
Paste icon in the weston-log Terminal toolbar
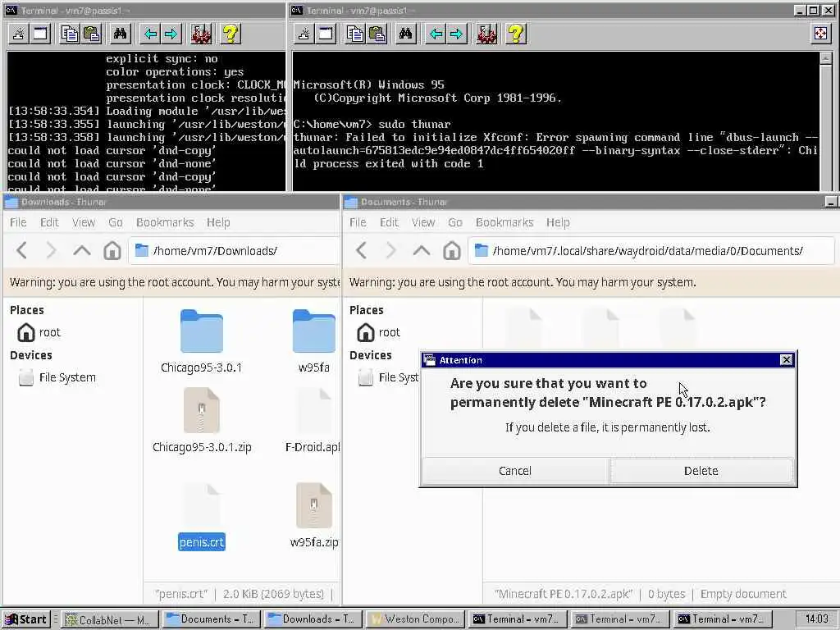coord(92,34)
